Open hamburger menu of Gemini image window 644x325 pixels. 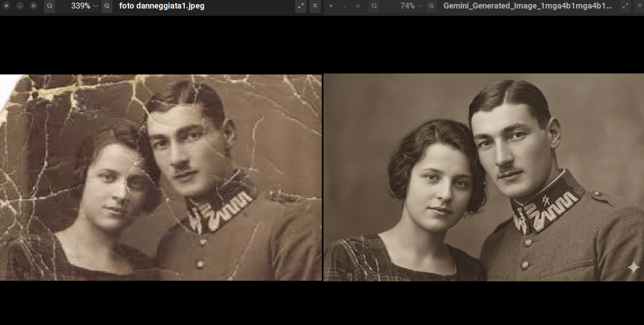click(639, 6)
